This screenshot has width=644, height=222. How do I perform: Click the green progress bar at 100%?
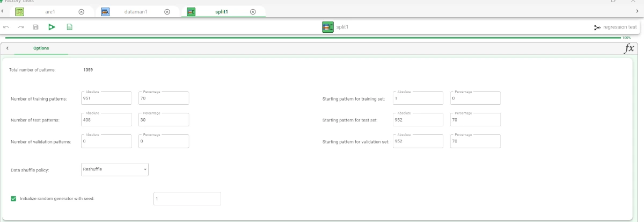click(312, 38)
